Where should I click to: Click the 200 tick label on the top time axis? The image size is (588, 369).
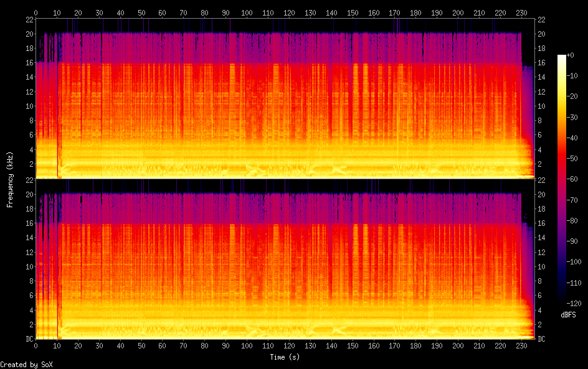[458, 12]
